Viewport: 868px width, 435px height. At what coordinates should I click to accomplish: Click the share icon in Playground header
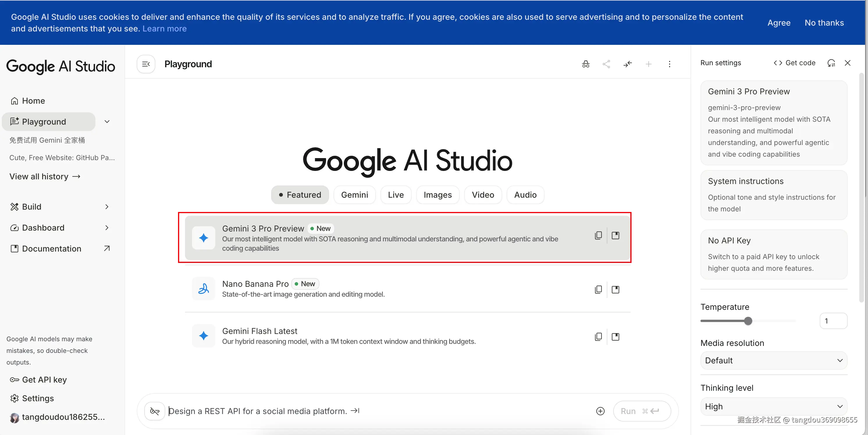coord(606,64)
